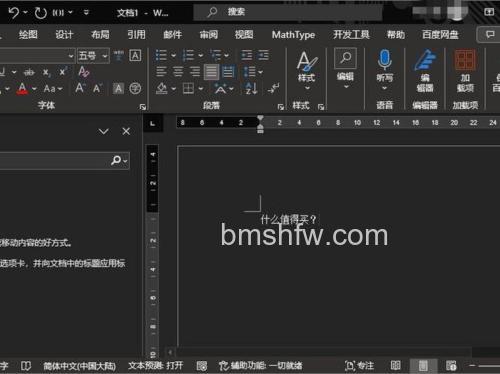This screenshot has width=500, height=374.
Task: Center the paragraph text
Action: 178,72
